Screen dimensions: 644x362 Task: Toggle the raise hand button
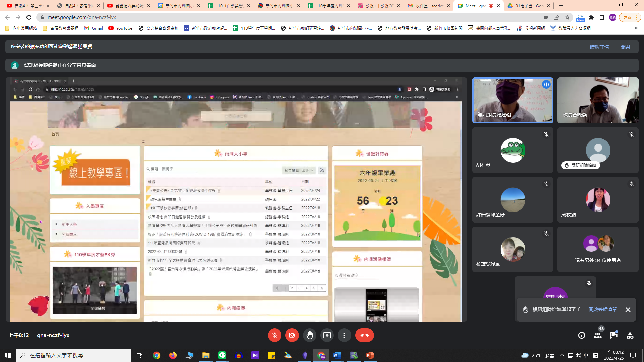309,335
